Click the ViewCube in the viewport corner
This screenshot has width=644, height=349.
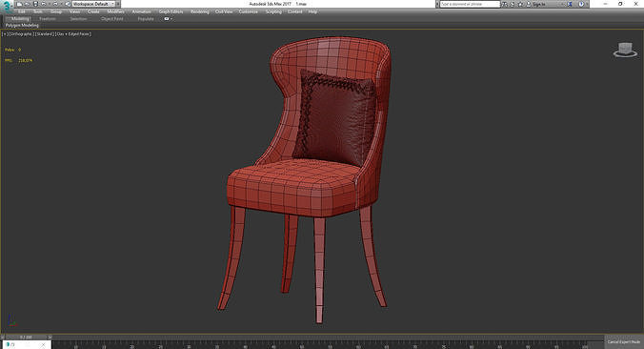point(625,50)
